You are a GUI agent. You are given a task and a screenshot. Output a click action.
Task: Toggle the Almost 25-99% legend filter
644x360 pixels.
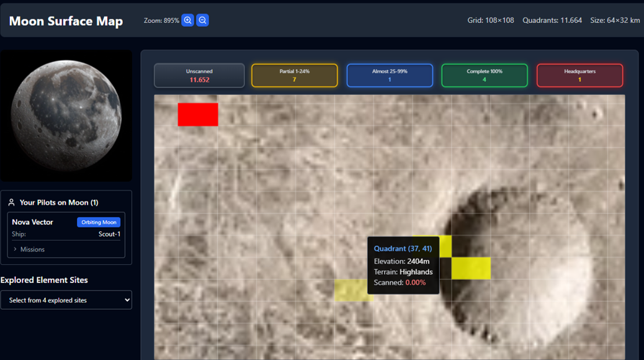point(390,76)
